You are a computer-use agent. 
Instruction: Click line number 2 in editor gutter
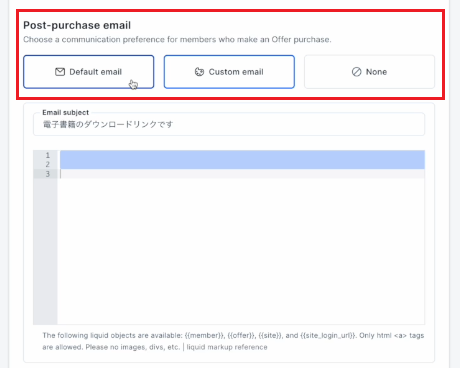point(48,164)
